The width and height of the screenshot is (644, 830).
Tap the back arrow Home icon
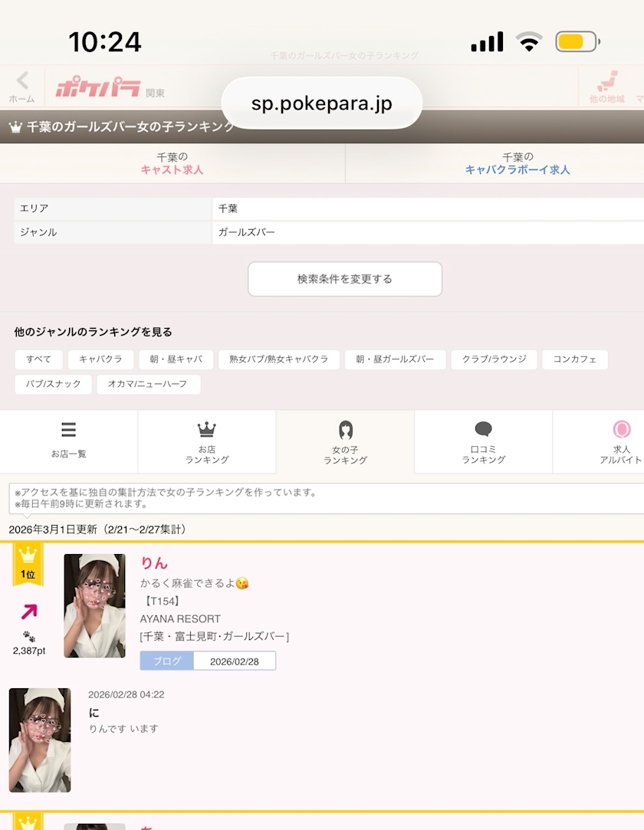point(21,86)
